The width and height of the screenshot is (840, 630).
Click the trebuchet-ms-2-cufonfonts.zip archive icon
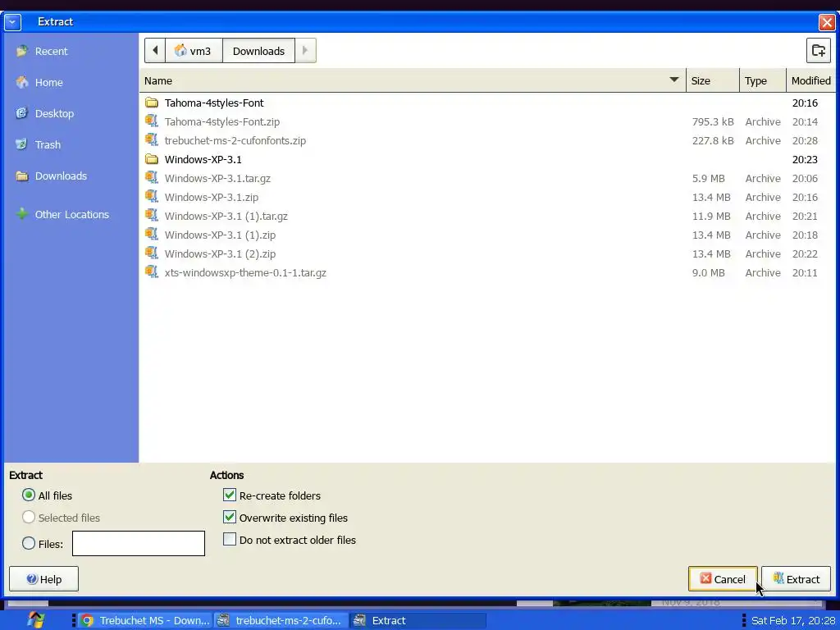tap(152, 139)
